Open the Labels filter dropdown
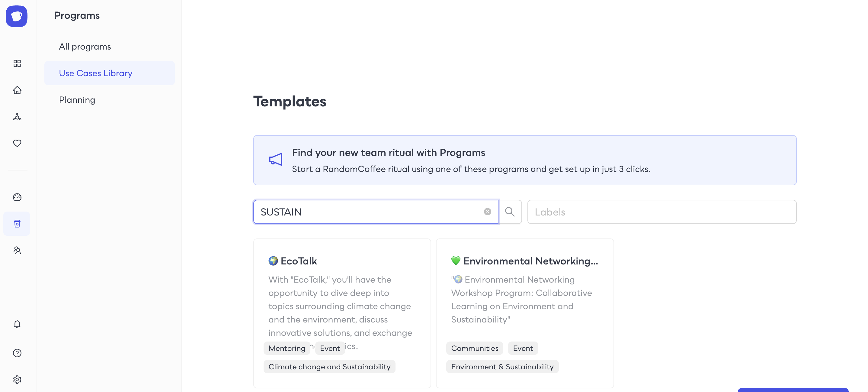Image resolution: width=868 pixels, height=392 pixels. pyautogui.click(x=661, y=212)
